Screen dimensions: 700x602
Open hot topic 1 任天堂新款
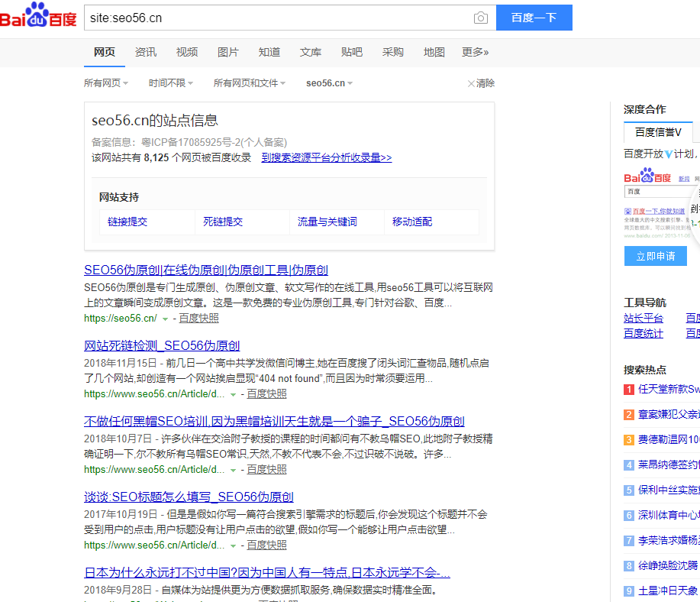click(669, 390)
